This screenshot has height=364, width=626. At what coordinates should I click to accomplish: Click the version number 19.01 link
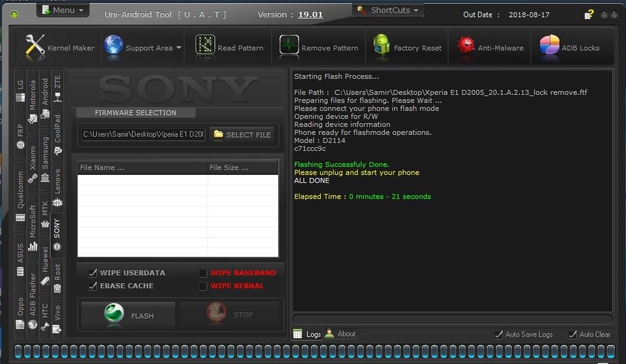coord(310,14)
